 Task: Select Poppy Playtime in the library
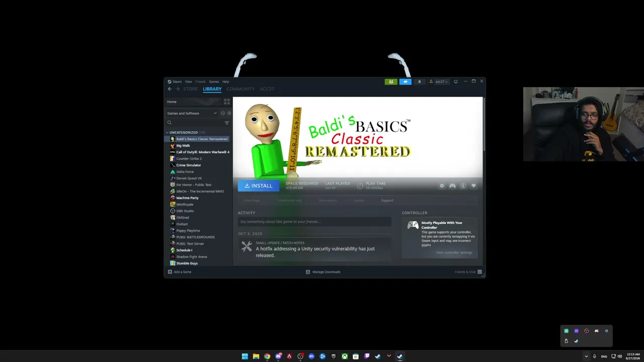coord(198,230)
